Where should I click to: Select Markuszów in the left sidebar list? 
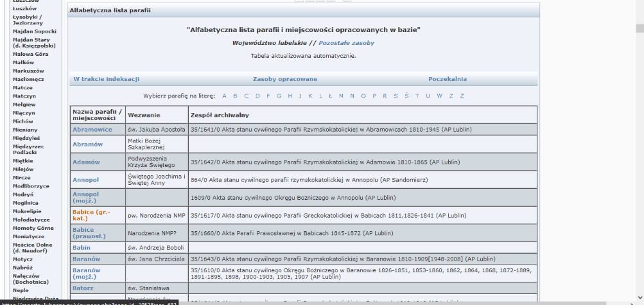coord(28,71)
